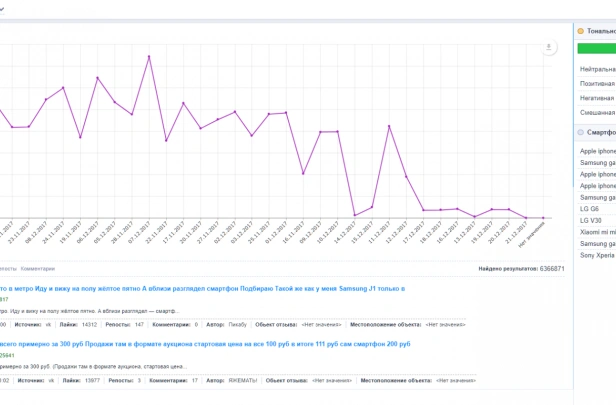Click the Автор Пикабу value in first post
This screenshot has height=405, width=616.
pos(238,325)
